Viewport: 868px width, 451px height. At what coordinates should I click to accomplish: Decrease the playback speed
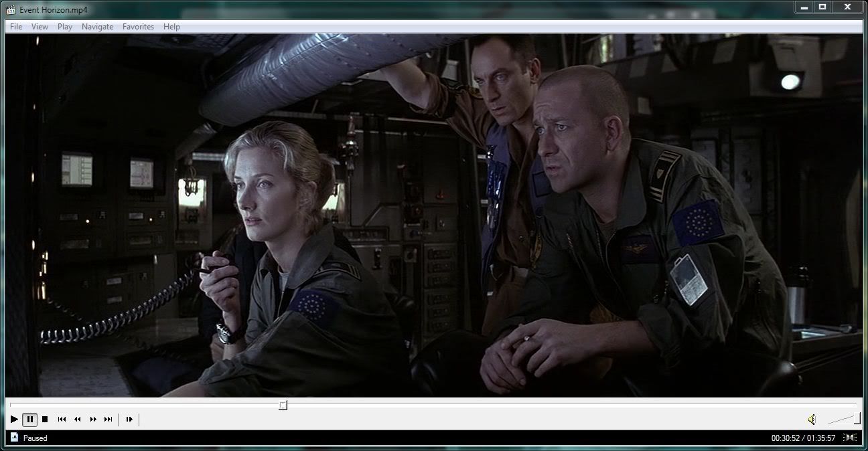(x=77, y=420)
